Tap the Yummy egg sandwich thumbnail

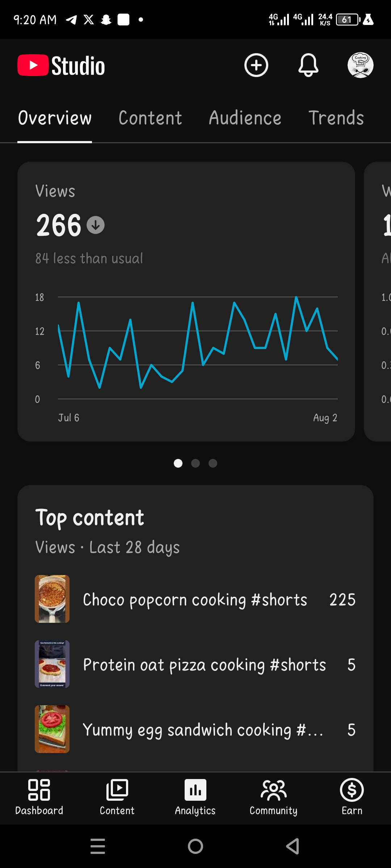(52, 729)
